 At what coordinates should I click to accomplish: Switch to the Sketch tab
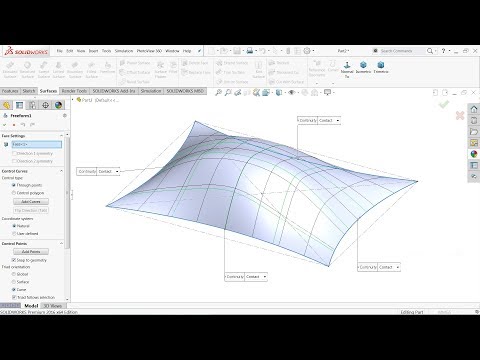29,91
